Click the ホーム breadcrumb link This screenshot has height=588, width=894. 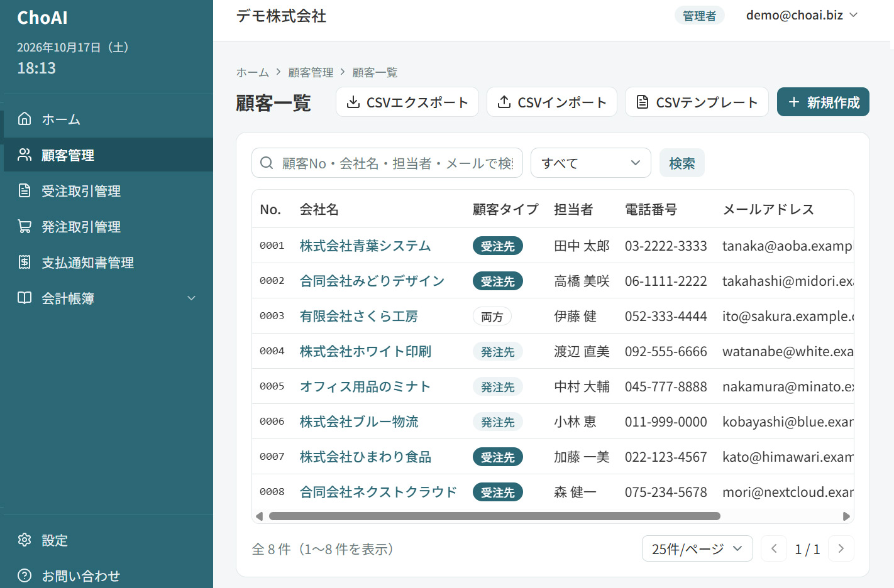[x=253, y=72]
